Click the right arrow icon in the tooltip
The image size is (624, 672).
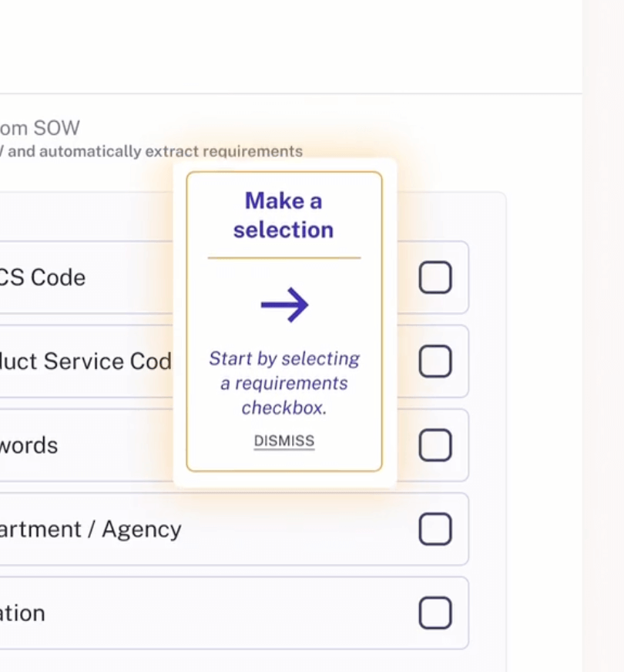point(284,306)
